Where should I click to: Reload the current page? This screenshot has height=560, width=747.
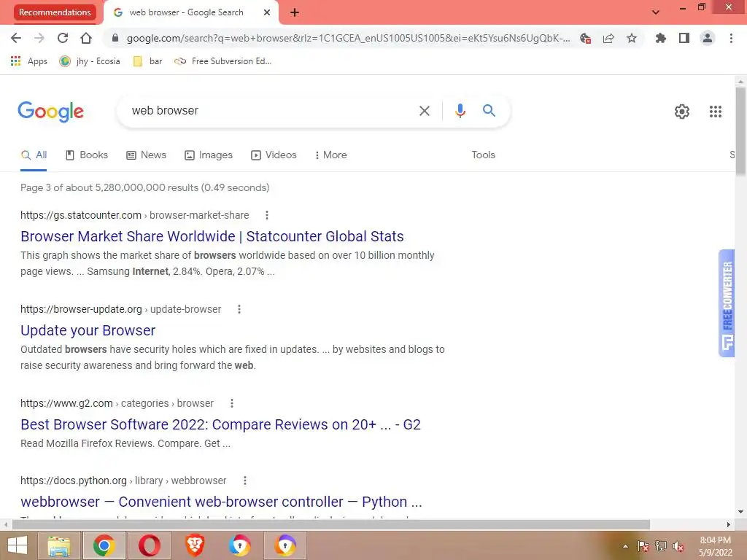pos(63,38)
